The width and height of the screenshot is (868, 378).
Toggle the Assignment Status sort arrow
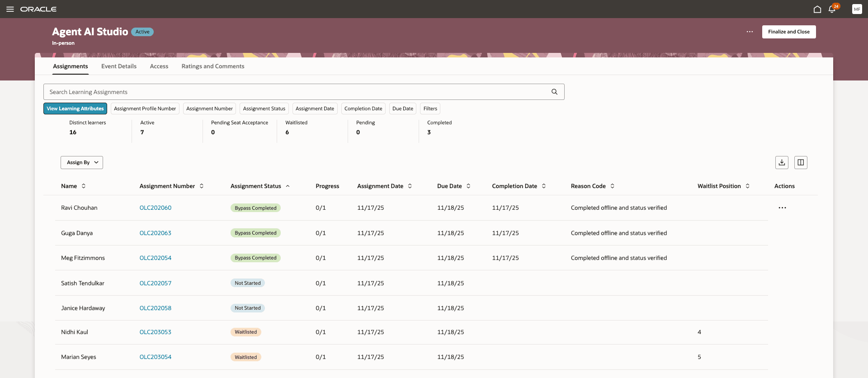point(288,186)
